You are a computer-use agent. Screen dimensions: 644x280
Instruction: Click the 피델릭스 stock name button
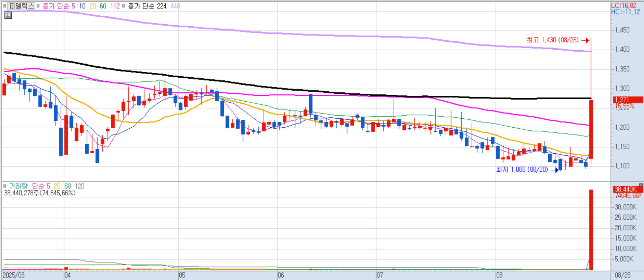[21, 6]
